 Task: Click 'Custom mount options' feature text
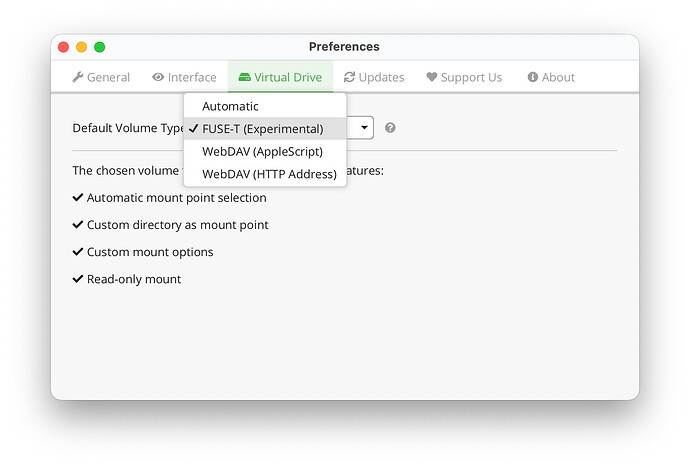click(150, 252)
